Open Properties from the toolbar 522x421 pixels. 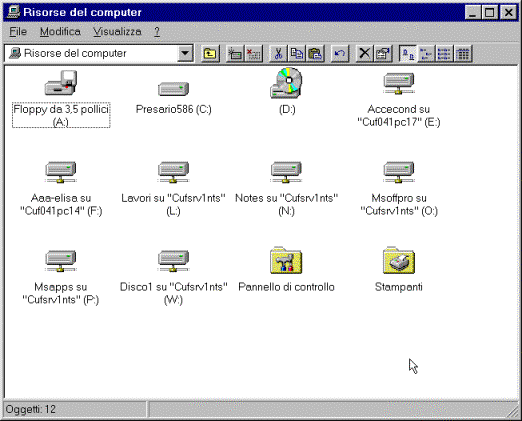point(383,53)
